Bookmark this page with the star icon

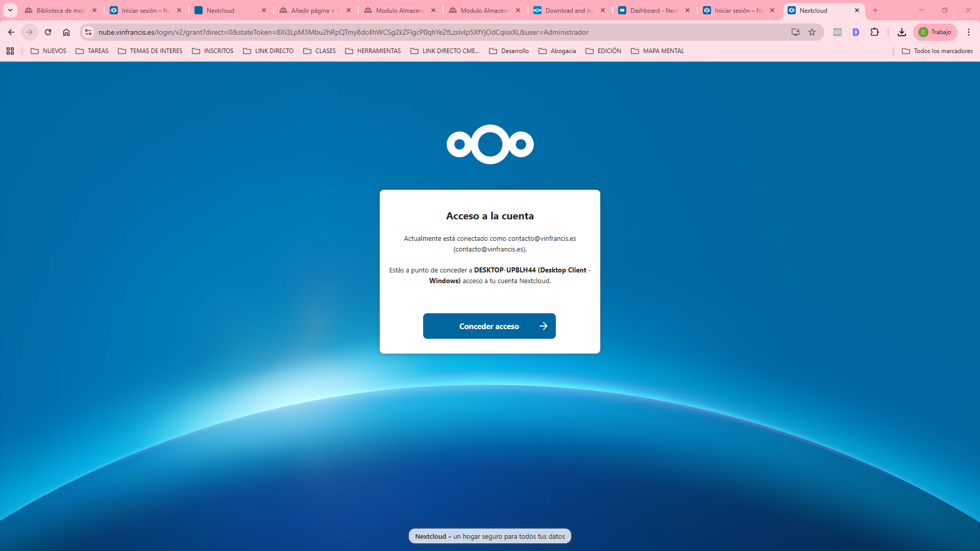pyautogui.click(x=812, y=32)
